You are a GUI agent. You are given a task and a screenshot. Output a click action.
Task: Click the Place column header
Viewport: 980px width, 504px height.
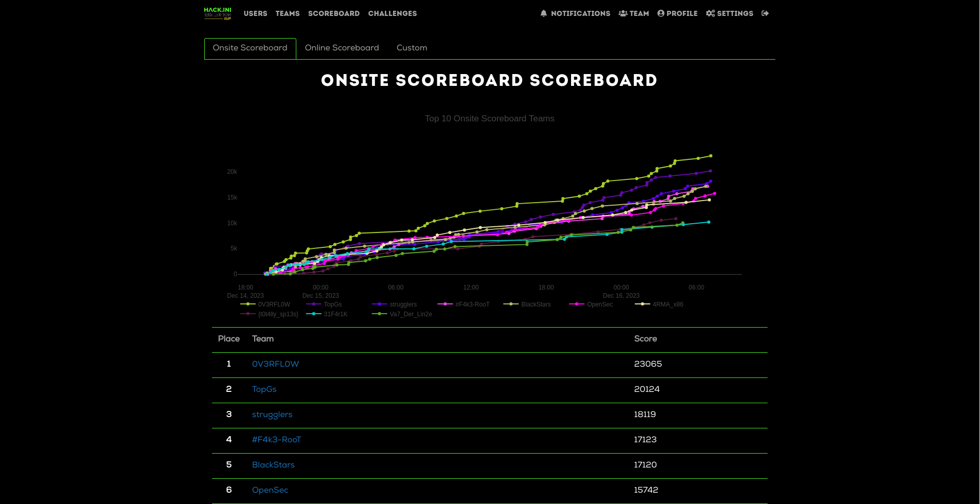tap(228, 339)
